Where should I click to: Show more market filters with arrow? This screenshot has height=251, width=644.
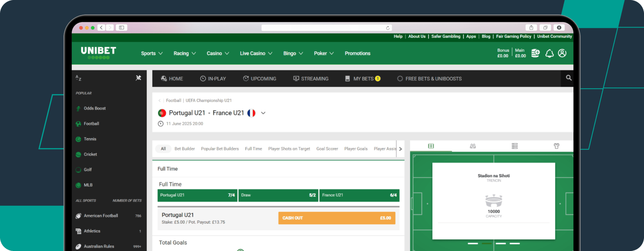[x=401, y=149]
